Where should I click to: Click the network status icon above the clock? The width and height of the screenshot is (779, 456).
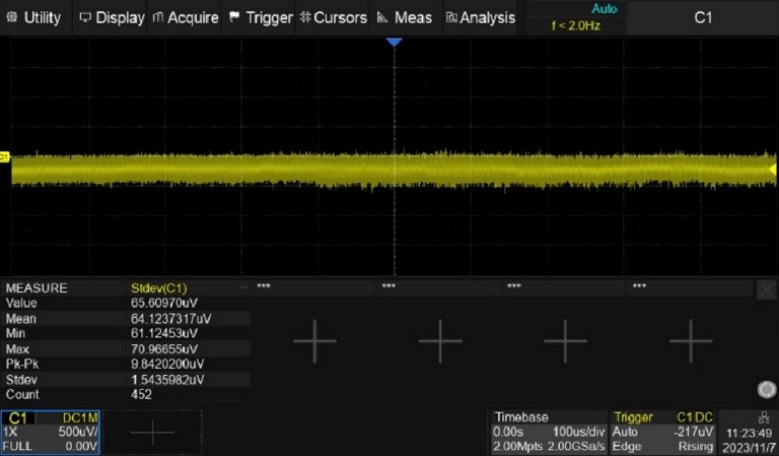pyautogui.click(x=763, y=418)
